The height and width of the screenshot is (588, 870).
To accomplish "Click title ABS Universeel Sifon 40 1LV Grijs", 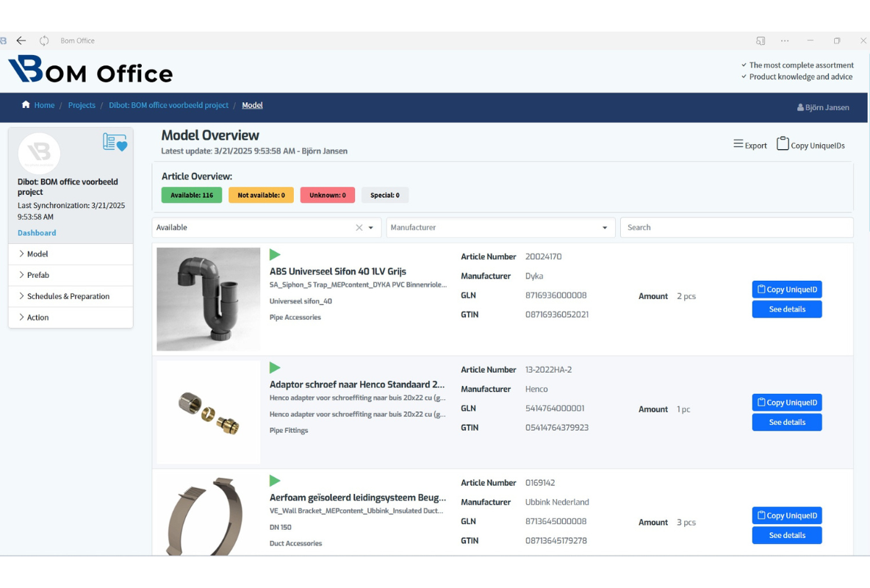I will coord(338,271).
